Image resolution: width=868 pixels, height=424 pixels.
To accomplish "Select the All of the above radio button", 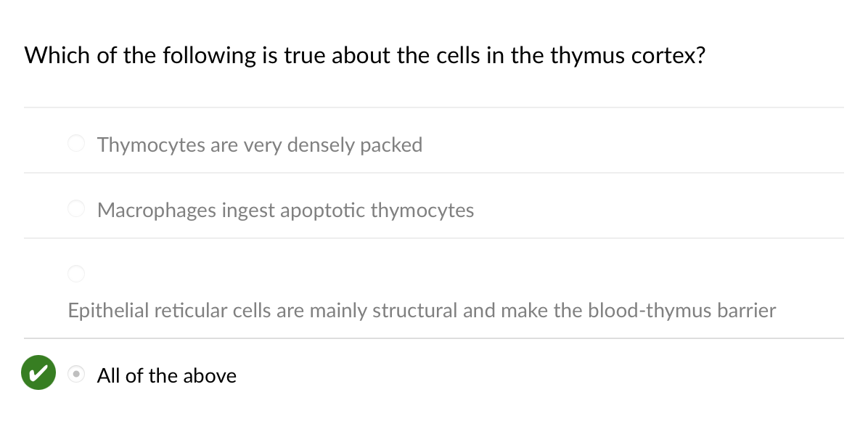I will coord(76,375).
